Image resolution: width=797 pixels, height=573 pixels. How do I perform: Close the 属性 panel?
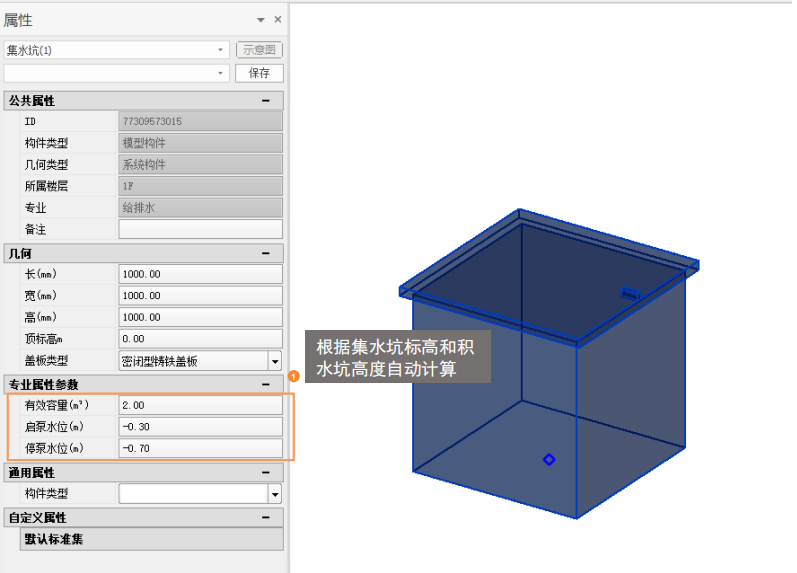(x=278, y=20)
